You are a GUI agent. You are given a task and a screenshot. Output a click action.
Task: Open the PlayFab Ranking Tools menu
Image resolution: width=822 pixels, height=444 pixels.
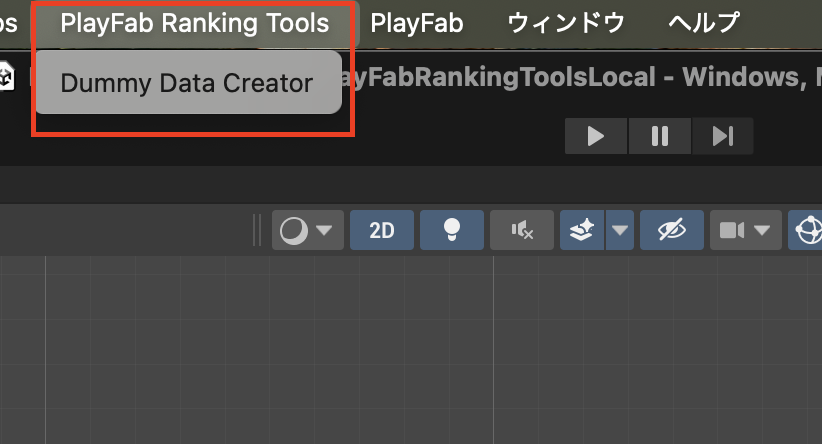click(x=194, y=23)
